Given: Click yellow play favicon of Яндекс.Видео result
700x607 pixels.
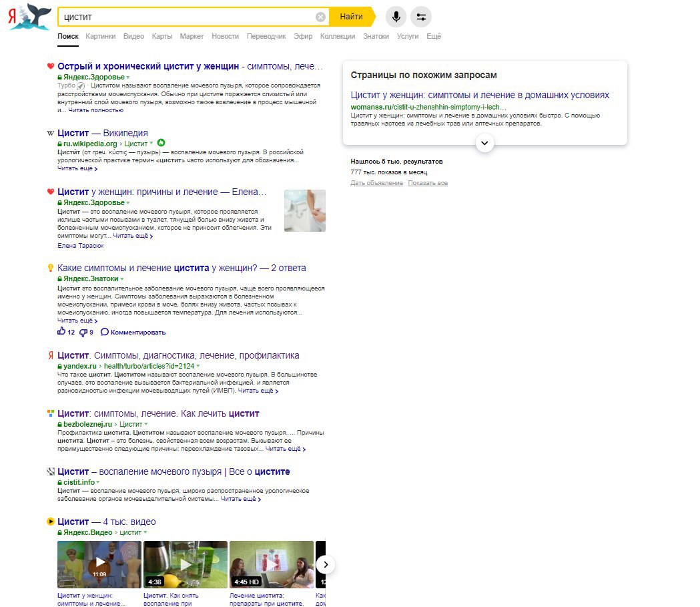Looking at the screenshot, I should pyautogui.click(x=51, y=522).
